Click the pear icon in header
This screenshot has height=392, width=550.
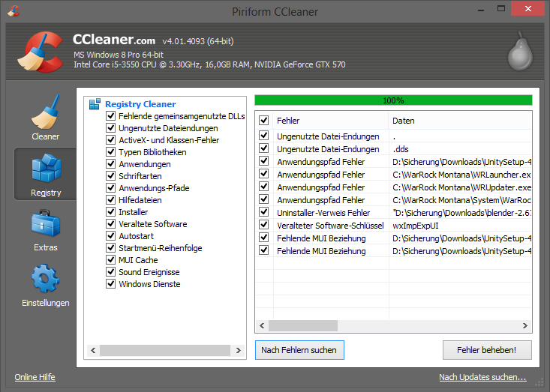point(521,51)
